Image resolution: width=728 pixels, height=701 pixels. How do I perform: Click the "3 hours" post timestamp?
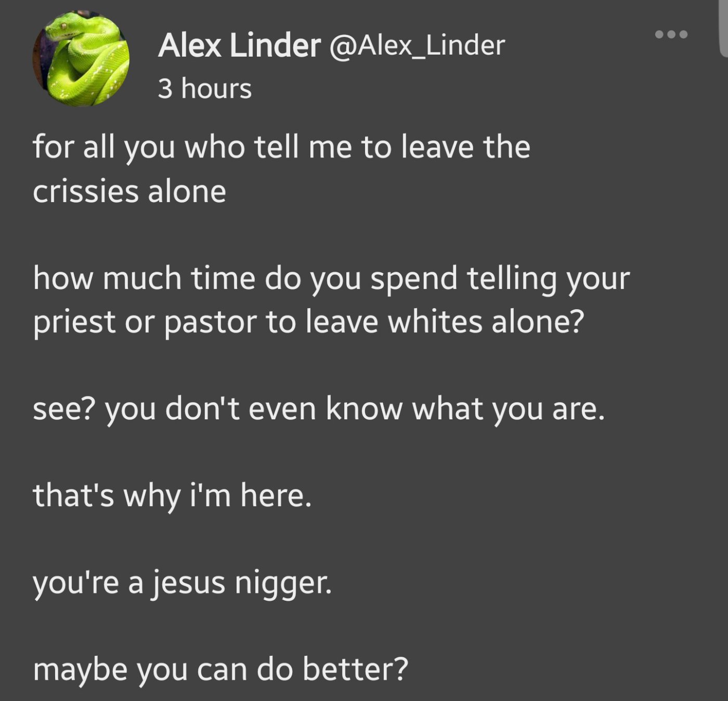click(x=204, y=89)
